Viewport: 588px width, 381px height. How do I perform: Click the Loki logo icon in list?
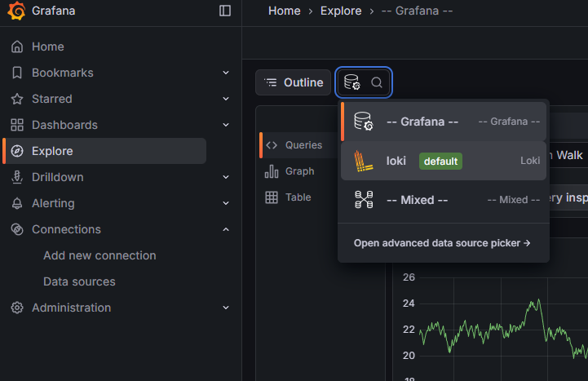(364, 161)
